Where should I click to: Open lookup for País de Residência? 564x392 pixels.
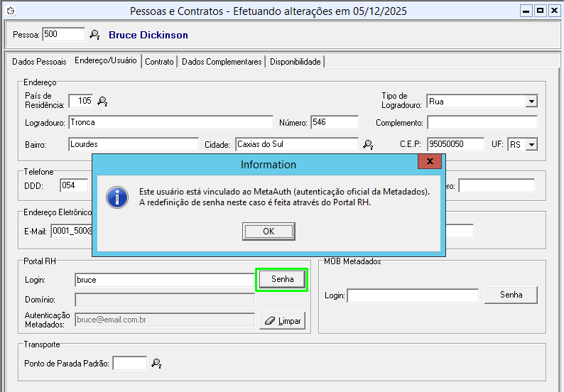tap(102, 102)
